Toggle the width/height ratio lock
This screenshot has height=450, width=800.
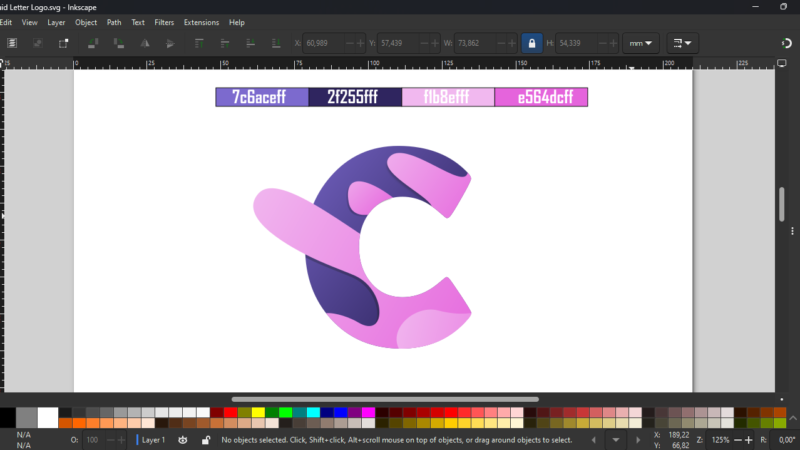[532, 43]
